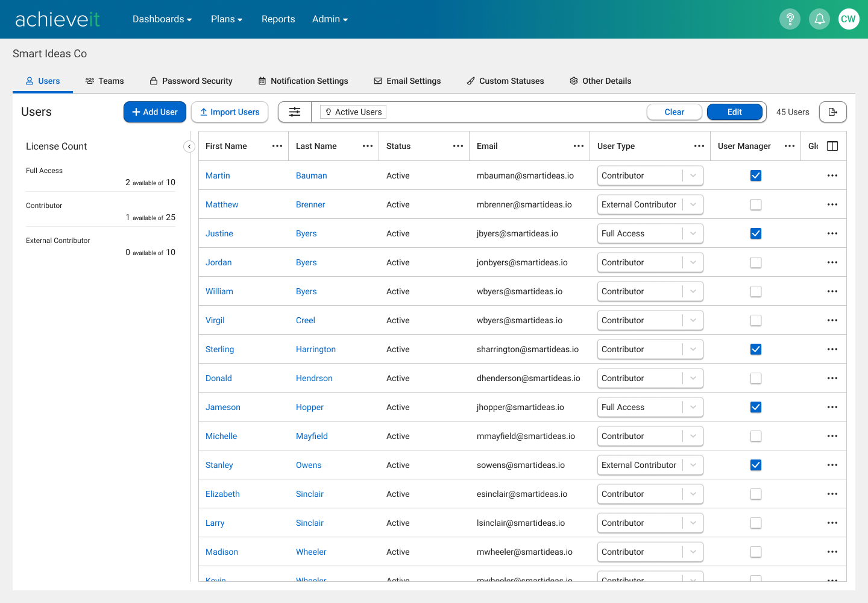Open the CW user avatar menu
Viewport: 868px width, 603px height.
[849, 19]
